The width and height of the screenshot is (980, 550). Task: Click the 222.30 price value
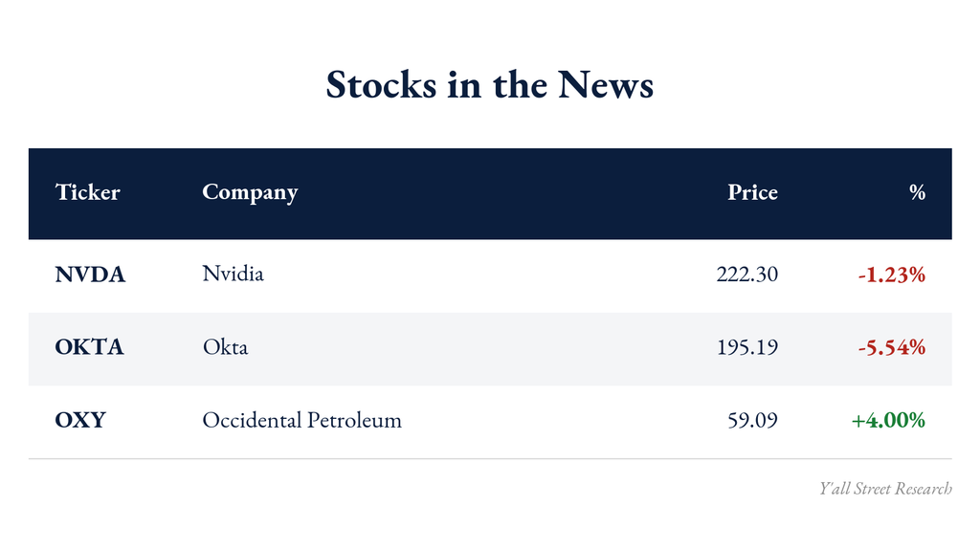746,275
